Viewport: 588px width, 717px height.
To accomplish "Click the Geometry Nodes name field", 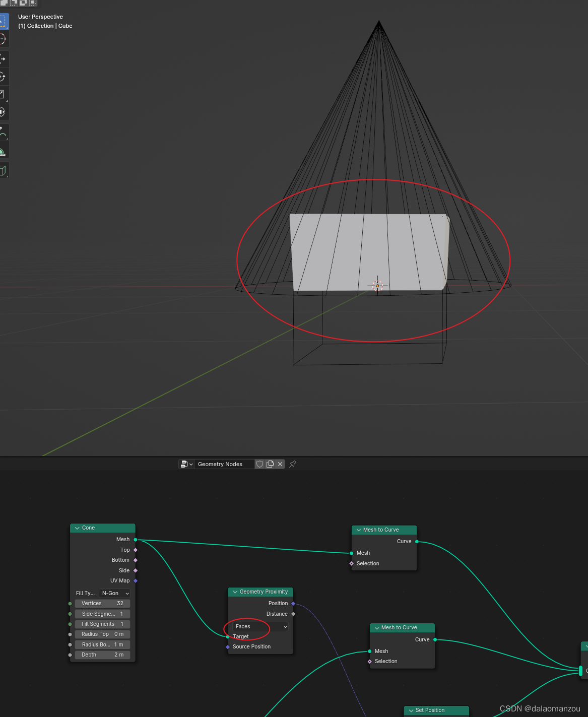I will pos(224,464).
